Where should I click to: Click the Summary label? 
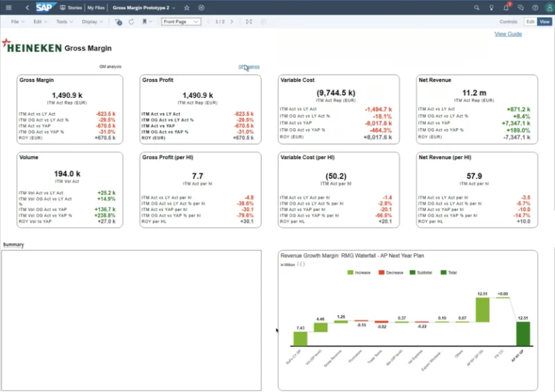(13, 245)
